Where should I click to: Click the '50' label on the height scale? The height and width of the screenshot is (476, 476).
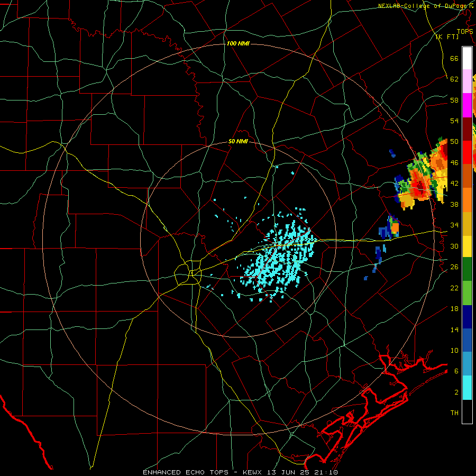454,142
